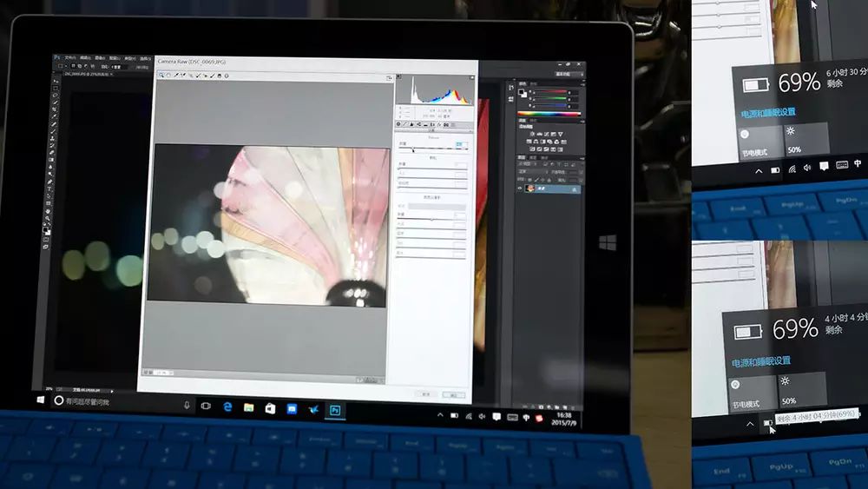The image size is (868, 489).
Task: Select the Lasso tool
Action: coord(54,96)
